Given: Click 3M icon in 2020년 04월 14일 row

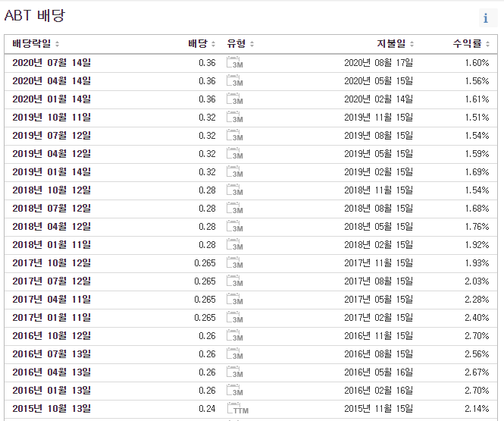Looking at the screenshot, I should 235,80.
